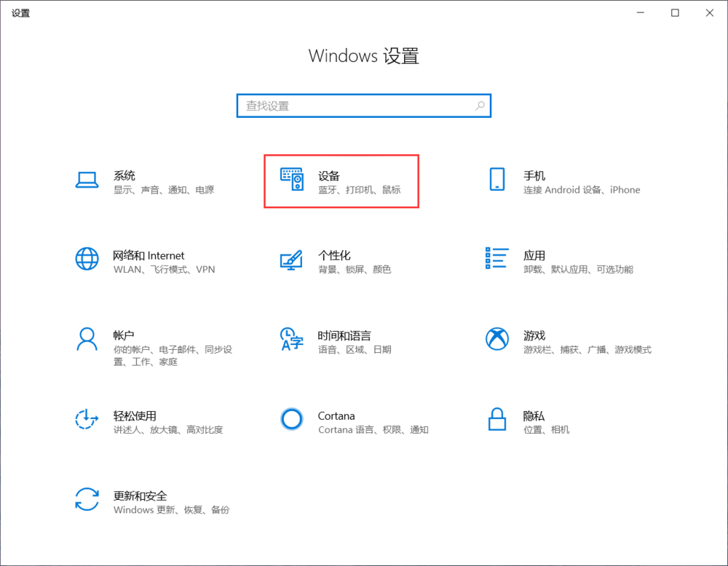Click the Update and Security refresh icon
This screenshot has width=728, height=566.
click(87, 499)
